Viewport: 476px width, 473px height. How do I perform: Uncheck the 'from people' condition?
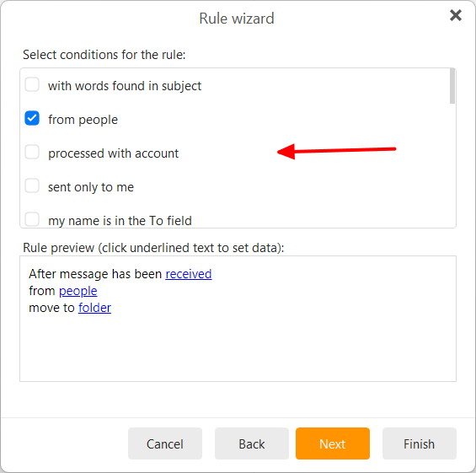pos(32,119)
